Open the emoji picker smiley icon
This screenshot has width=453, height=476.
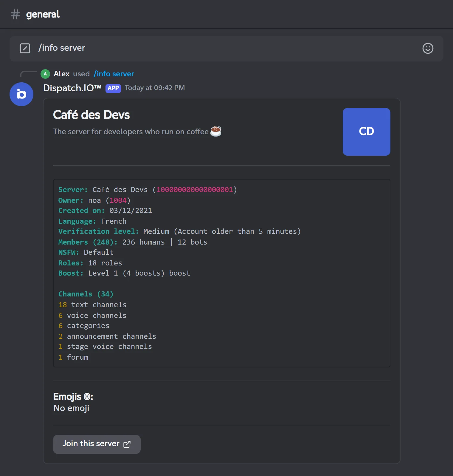[x=428, y=48]
